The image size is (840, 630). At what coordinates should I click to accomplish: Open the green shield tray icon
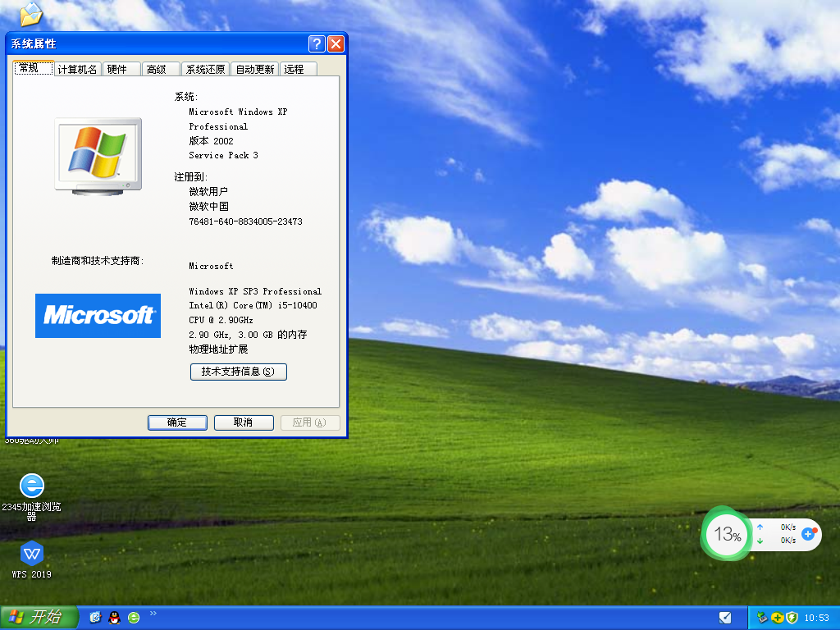tap(792, 618)
